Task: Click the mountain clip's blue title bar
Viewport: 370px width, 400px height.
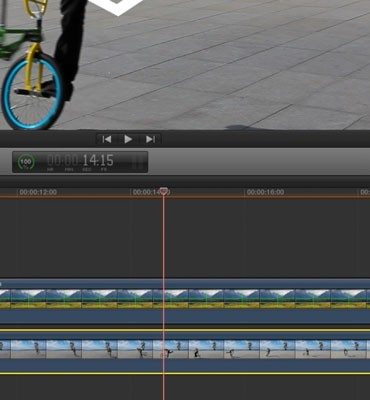Action: 185,284
